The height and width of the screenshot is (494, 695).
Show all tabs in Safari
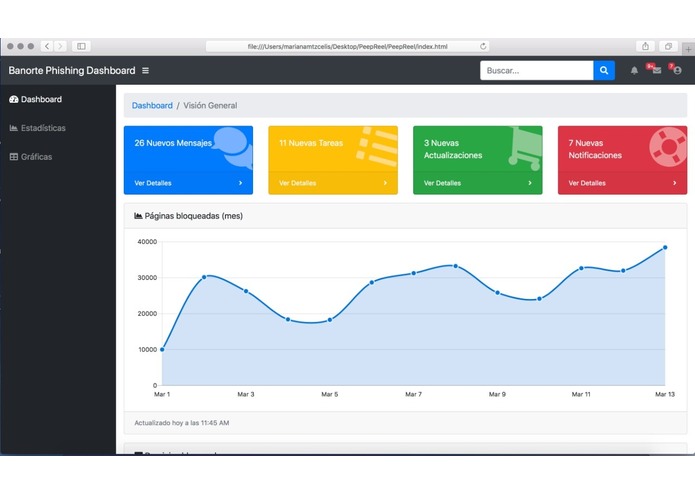(x=668, y=46)
